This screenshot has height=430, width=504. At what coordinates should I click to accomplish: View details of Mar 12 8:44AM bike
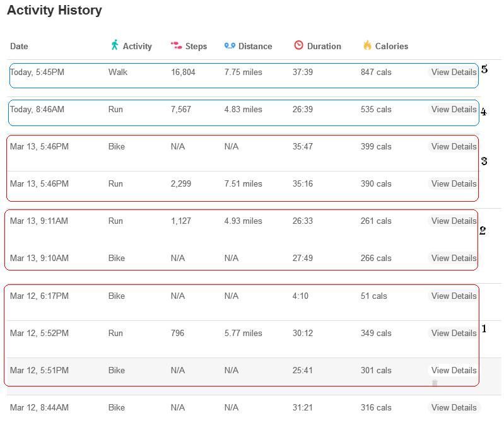pyautogui.click(x=454, y=407)
